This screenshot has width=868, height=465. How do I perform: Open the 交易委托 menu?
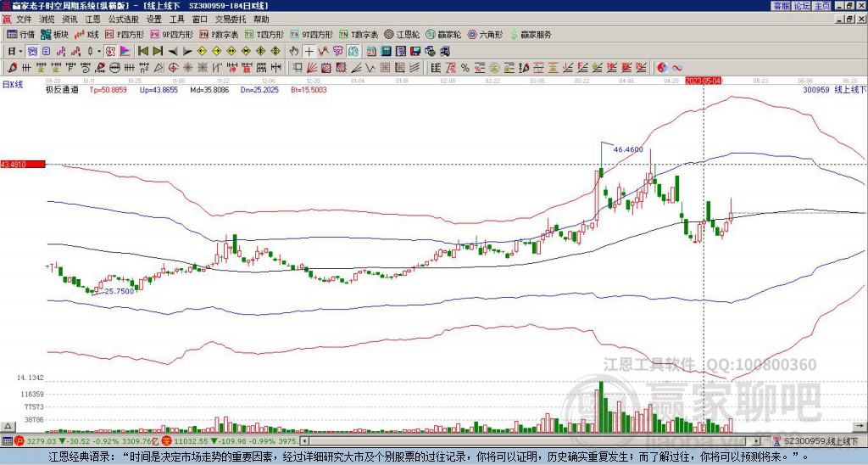click(231, 20)
